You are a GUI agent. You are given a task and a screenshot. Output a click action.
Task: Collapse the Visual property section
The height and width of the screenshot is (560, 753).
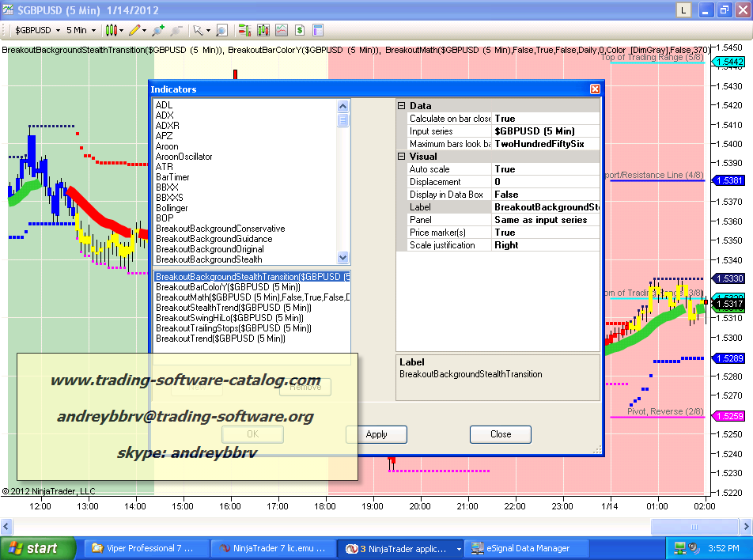[401, 157]
